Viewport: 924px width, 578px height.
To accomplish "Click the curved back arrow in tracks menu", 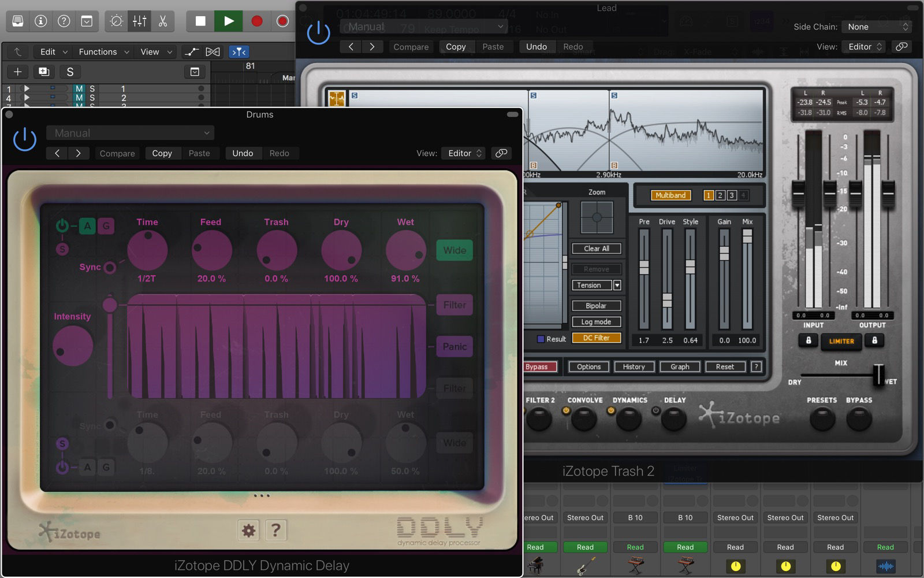I will [18, 52].
